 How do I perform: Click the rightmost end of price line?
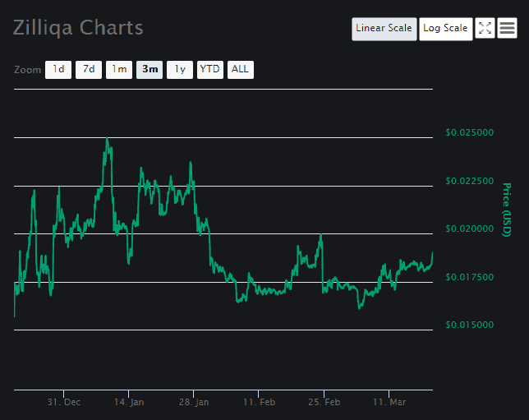point(432,253)
